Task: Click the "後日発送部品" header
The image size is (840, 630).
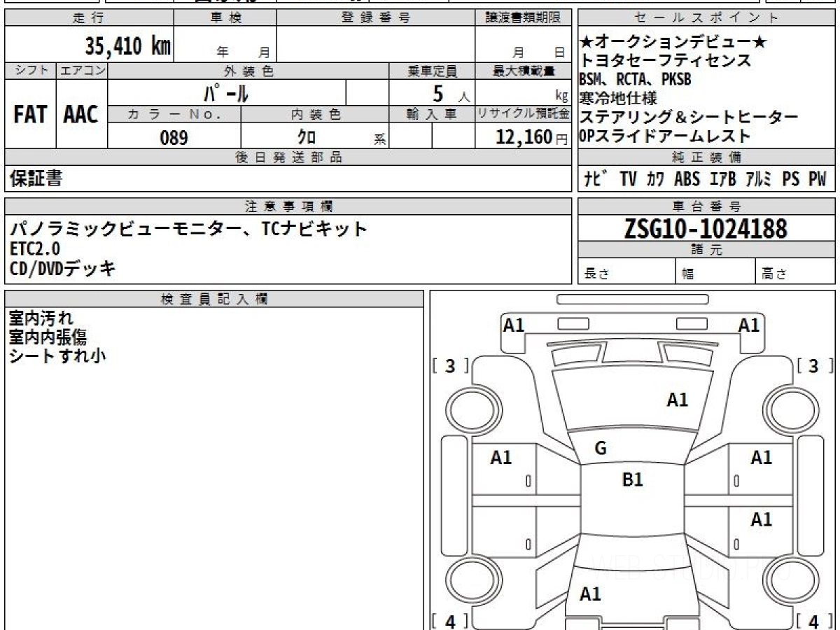Action: tap(288, 157)
